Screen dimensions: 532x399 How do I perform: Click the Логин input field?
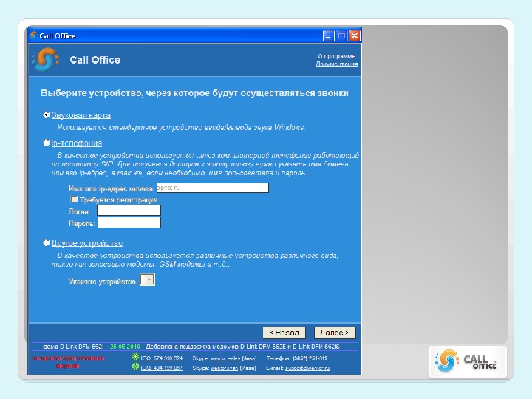pos(129,211)
